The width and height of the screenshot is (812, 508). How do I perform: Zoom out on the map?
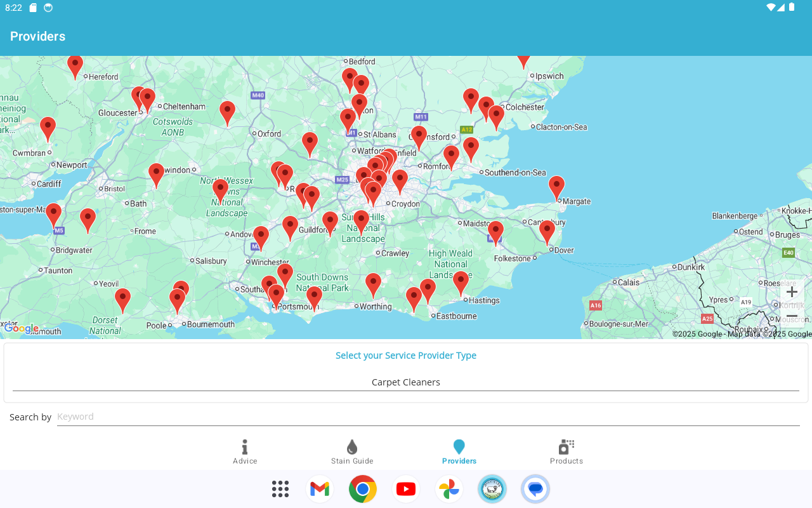(x=792, y=316)
